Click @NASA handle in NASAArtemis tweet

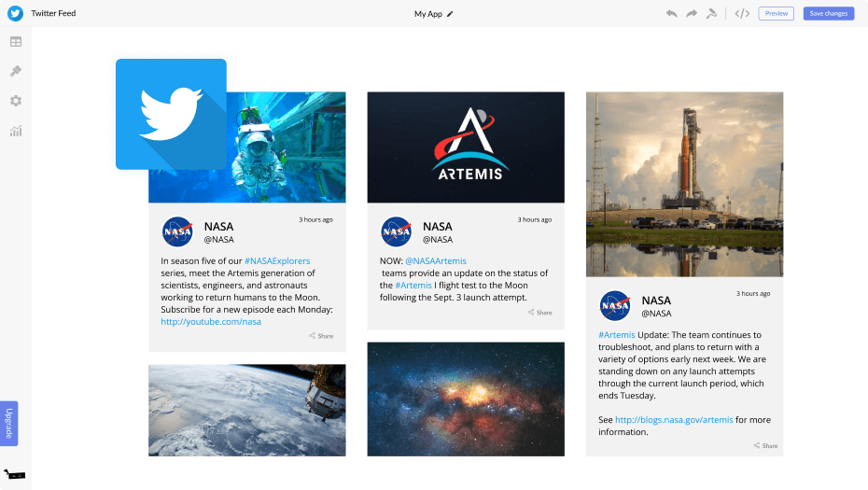click(x=438, y=240)
